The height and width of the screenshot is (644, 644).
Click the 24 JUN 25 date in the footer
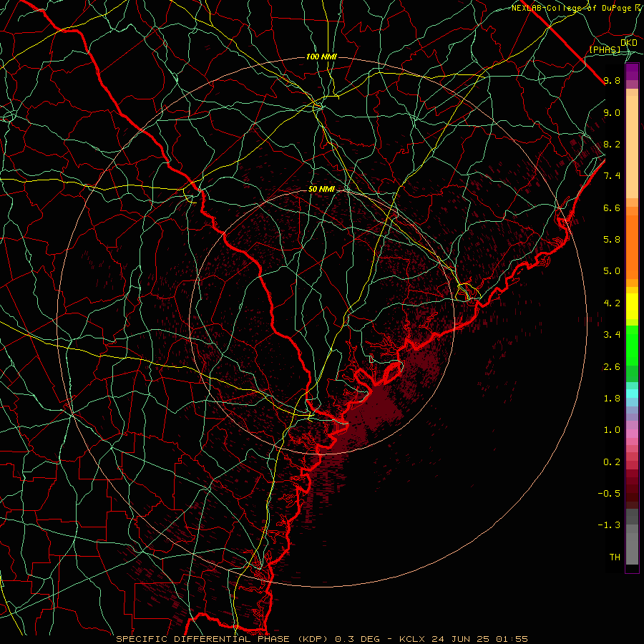462,639
